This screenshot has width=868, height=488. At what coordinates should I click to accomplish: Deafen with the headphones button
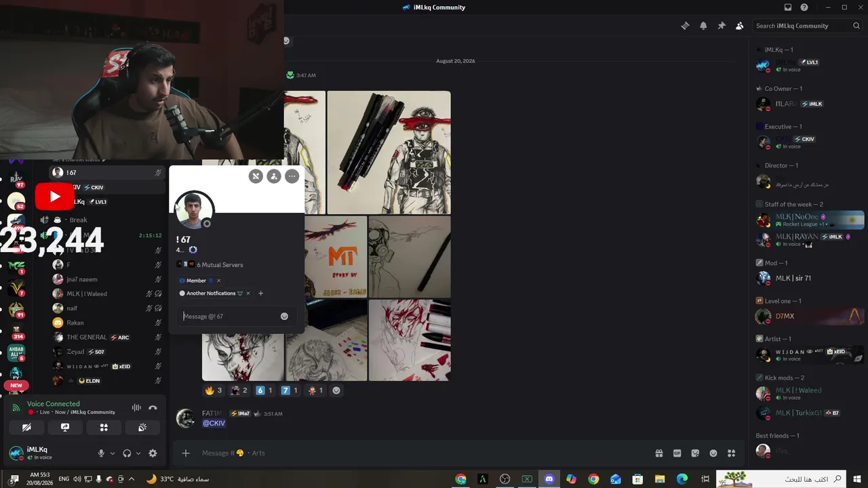(127, 453)
